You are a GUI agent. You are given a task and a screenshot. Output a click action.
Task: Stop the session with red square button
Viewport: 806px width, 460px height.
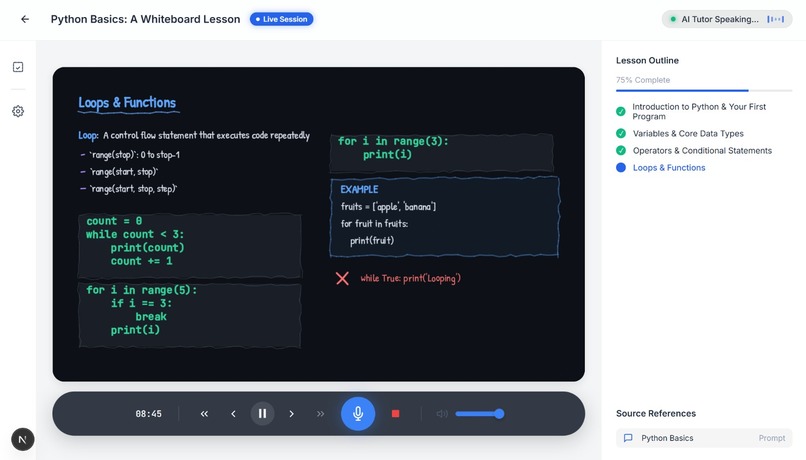395,414
